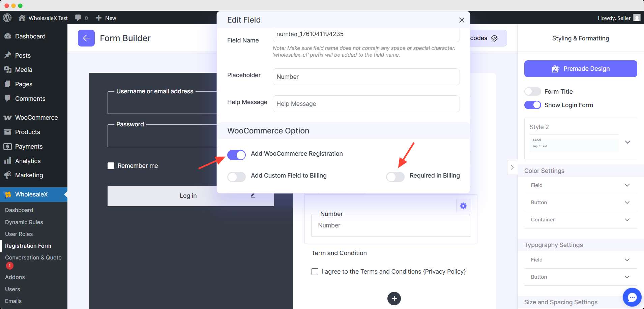Image resolution: width=644 pixels, height=309 pixels.
Task: Click the comments bubble icon in admin bar
Action: [78, 18]
